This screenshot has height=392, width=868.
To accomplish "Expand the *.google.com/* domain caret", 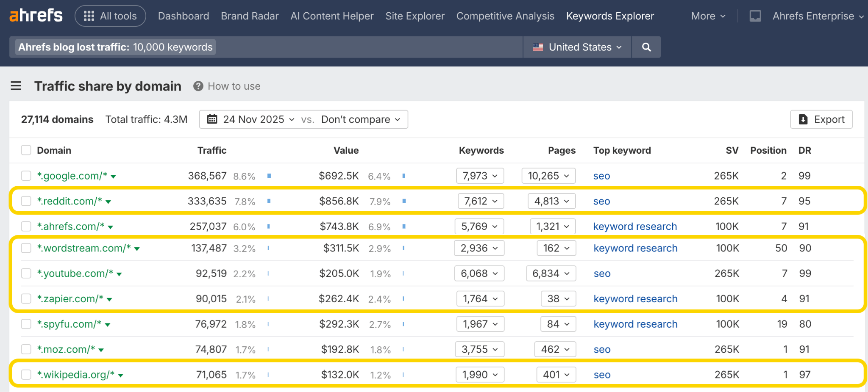I will 113,177.
